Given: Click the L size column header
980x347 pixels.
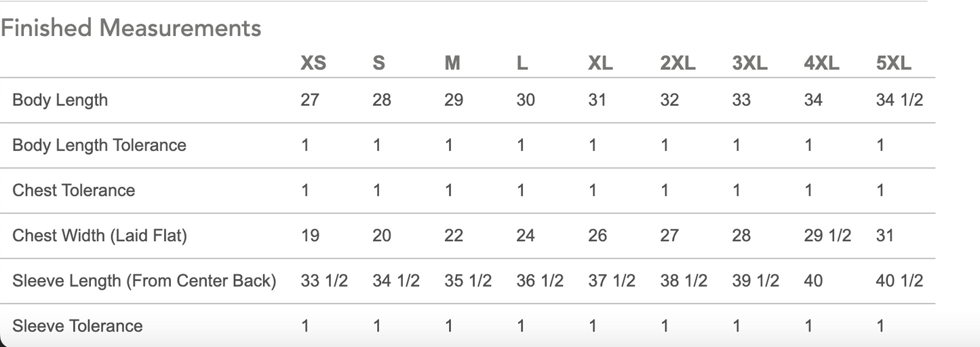Looking at the screenshot, I should 522,63.
